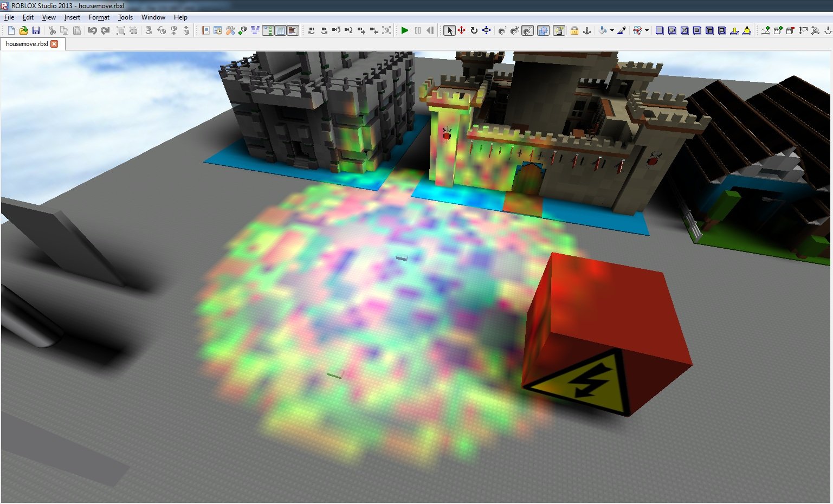Set grid snapping to one-fifth stud
This screenshot has width=833, height=504.
pos(515,30)
